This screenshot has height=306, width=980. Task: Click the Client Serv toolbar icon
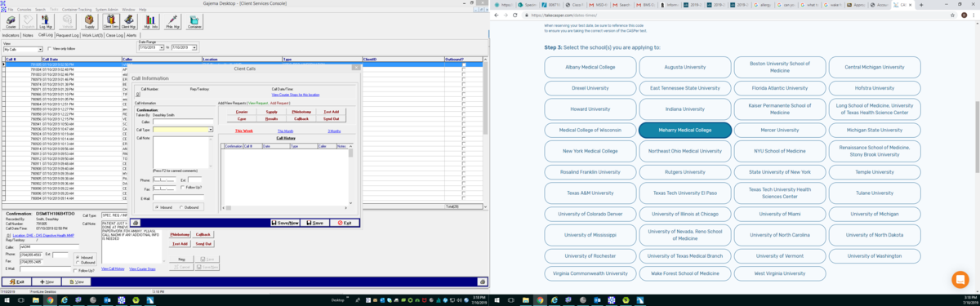tap(109, 21)
